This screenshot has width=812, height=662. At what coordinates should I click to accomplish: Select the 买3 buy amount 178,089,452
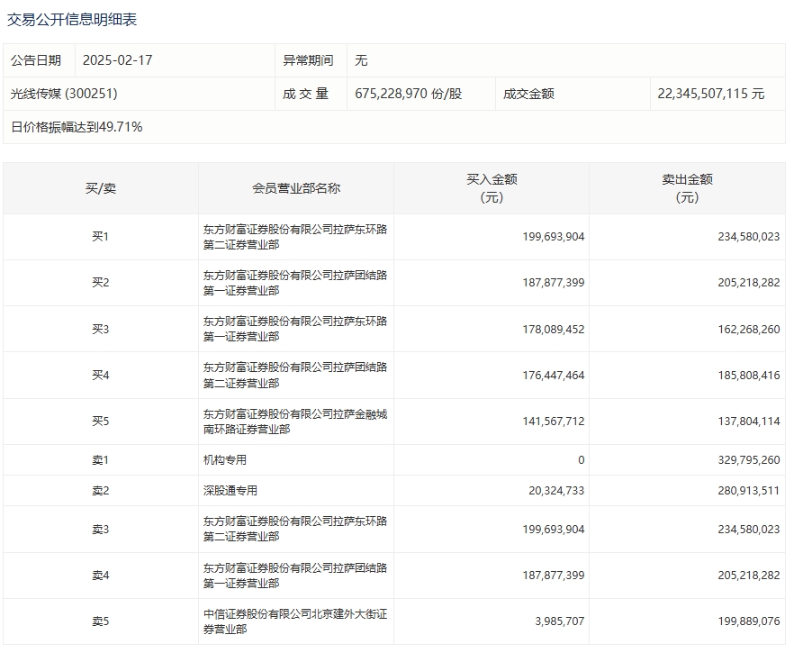coord(553,330)
